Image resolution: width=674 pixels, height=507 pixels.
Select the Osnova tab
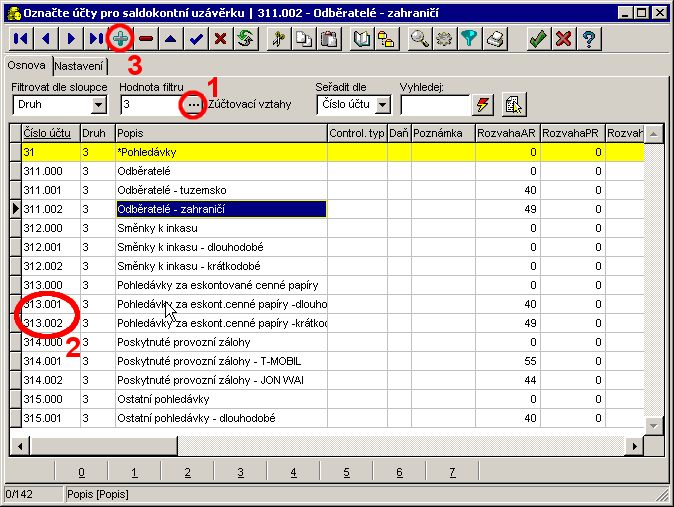[x=26, y=65]
